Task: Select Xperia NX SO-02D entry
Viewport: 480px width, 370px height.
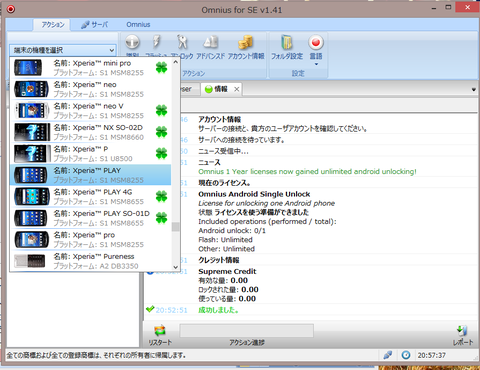Action: point(91,132)
